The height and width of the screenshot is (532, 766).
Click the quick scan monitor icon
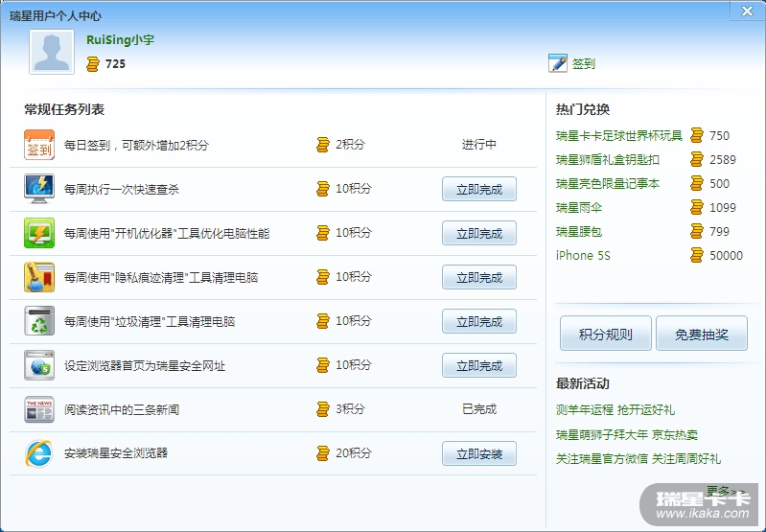(39, 189)
